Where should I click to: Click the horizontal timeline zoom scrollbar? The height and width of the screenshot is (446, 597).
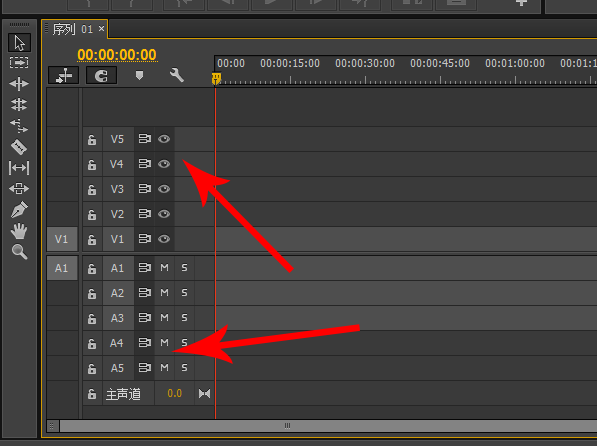coord(328,425)
